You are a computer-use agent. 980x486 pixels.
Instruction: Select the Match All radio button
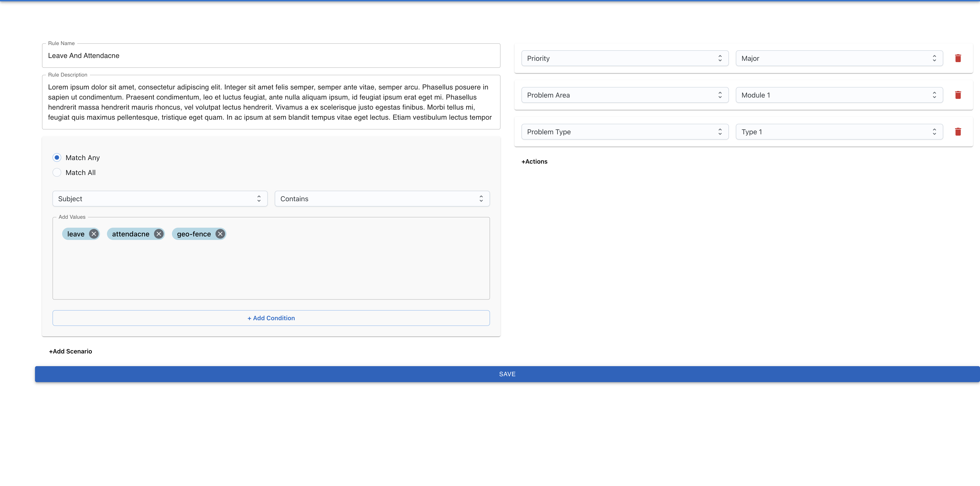pos(57,173)
